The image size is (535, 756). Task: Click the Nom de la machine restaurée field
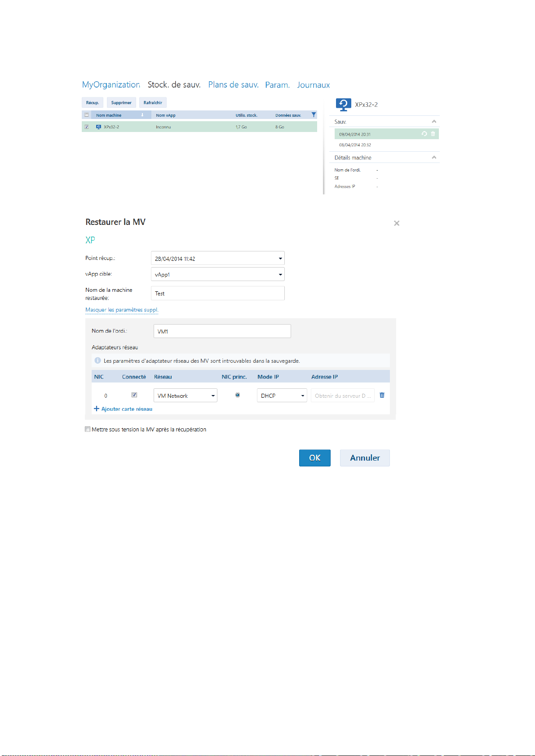tap(218, 293)
